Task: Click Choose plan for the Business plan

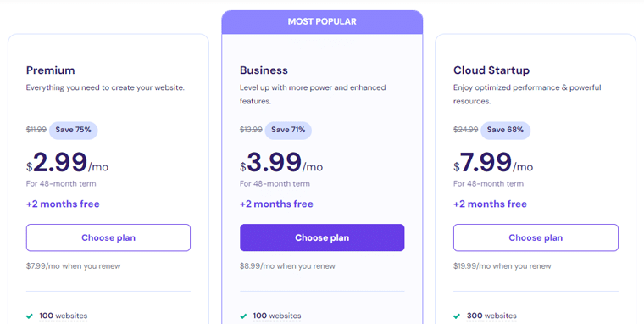Action: click(x=322, y=237)
